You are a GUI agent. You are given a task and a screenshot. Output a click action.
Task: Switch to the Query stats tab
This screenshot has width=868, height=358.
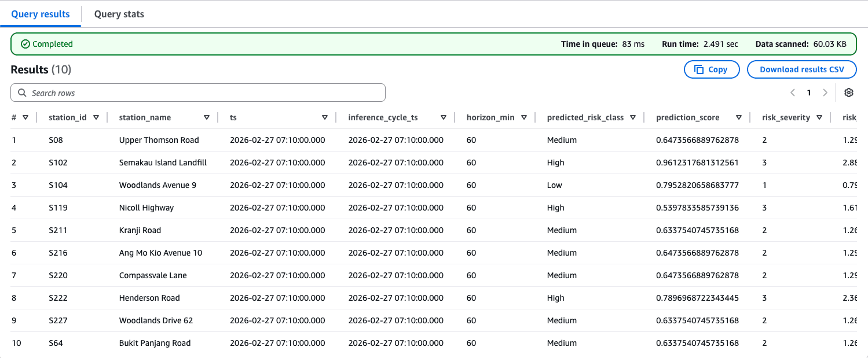119,14
